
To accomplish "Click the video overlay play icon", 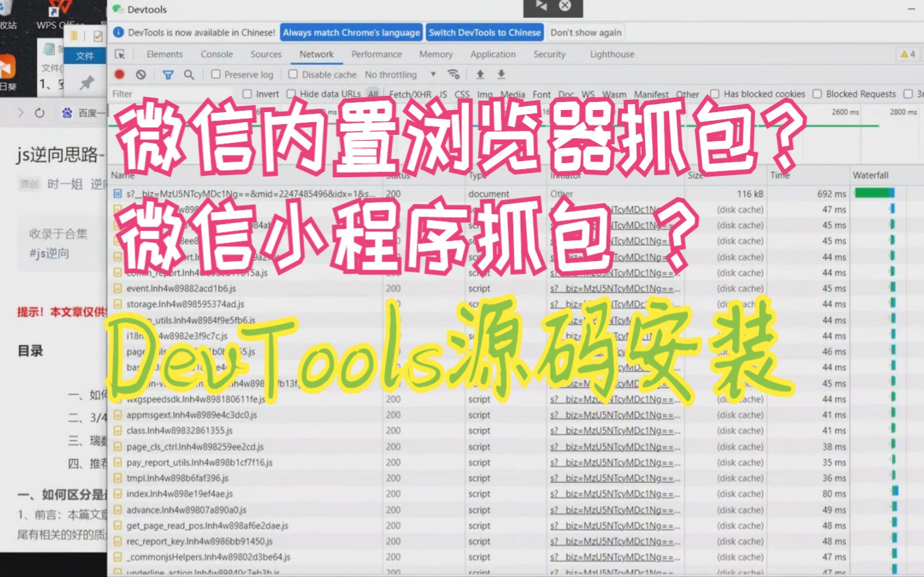I will click(x=541, y=5).
